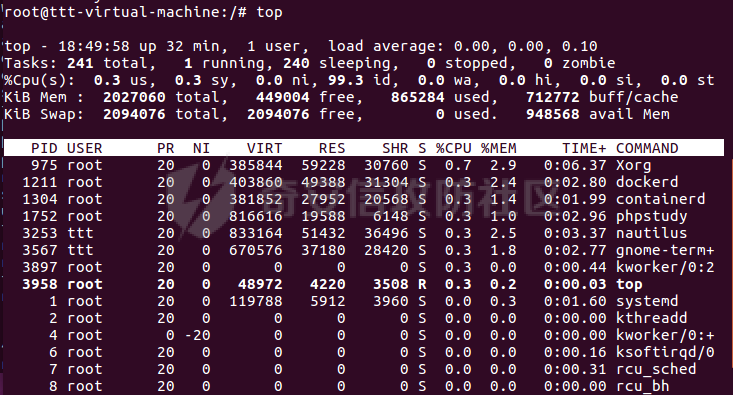This screenshot has height=395, width=733.
Task: Click the RES column header
Action: tap(332, 148)
